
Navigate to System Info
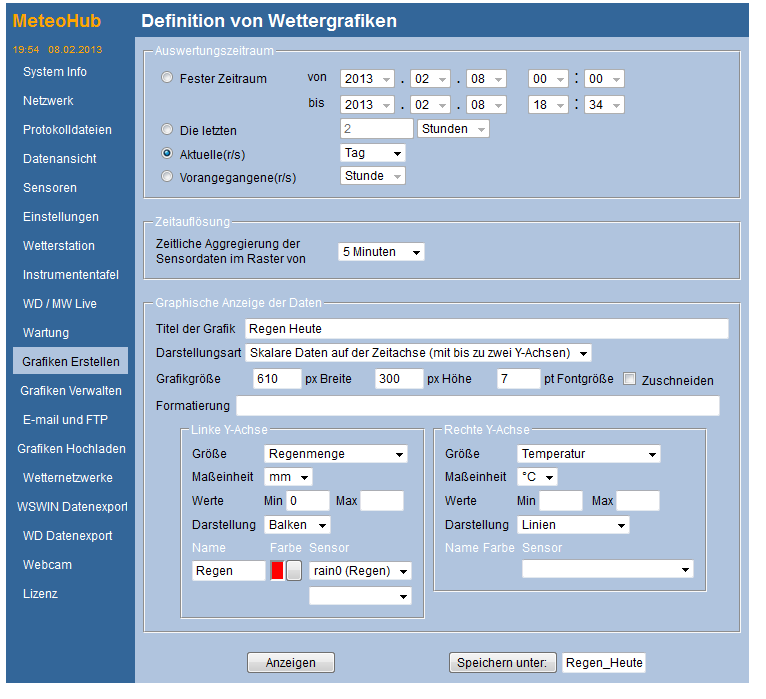55,72
